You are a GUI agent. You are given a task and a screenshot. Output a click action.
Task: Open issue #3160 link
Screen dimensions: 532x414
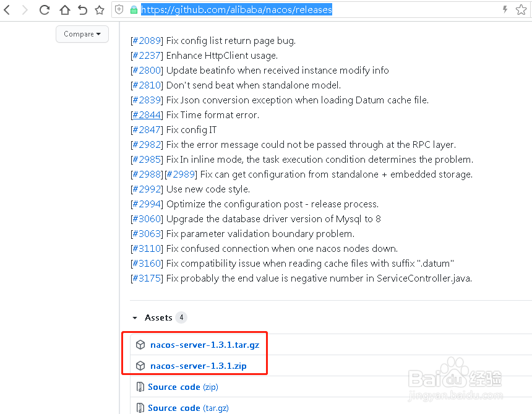(x=147, y=264)
